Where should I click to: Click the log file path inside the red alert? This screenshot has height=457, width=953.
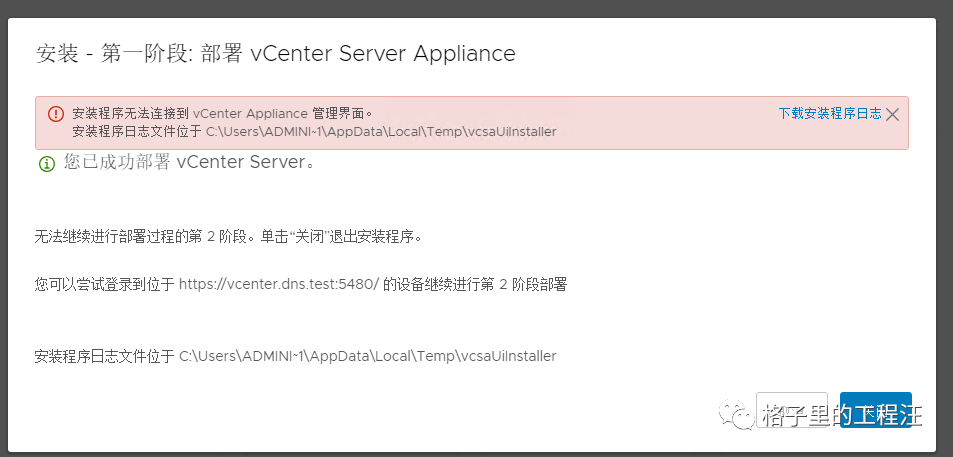click(x=381, y=131)
